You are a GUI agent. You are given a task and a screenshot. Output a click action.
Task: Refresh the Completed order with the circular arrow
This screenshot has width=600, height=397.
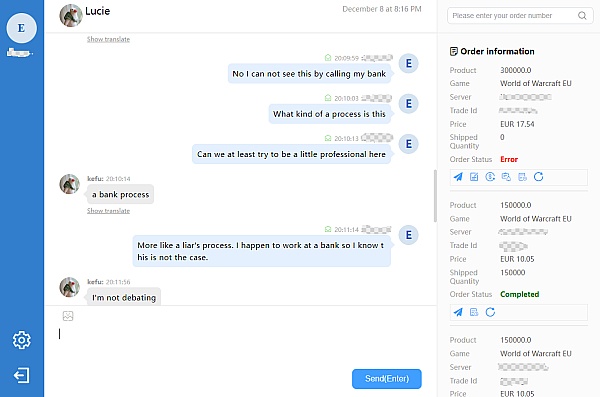click(x=490, y=312)
